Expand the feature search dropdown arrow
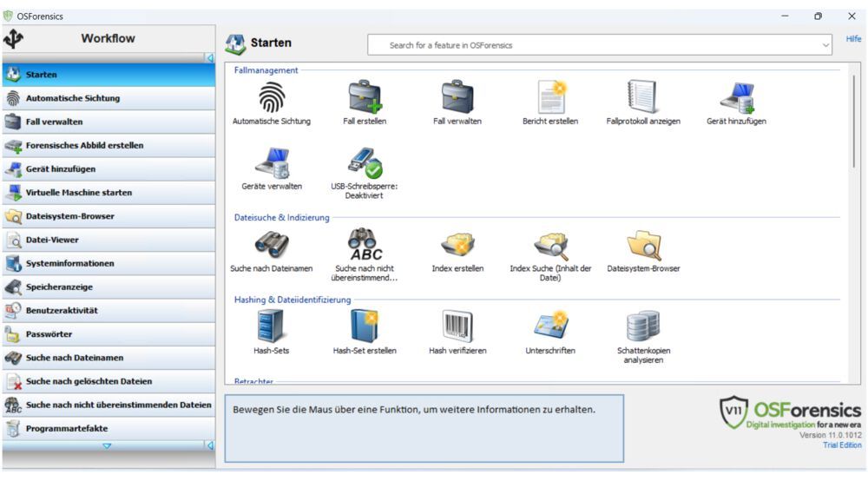 tap(825, 45)
